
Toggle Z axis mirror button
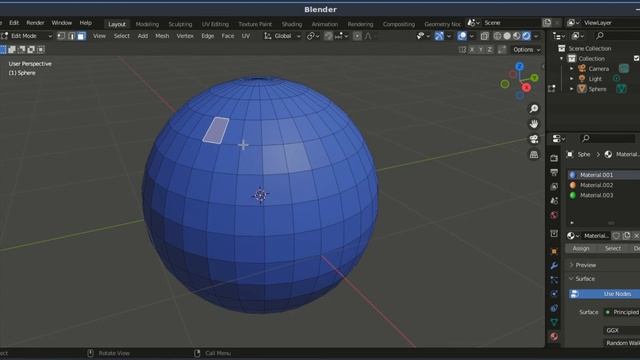[490, 49]
